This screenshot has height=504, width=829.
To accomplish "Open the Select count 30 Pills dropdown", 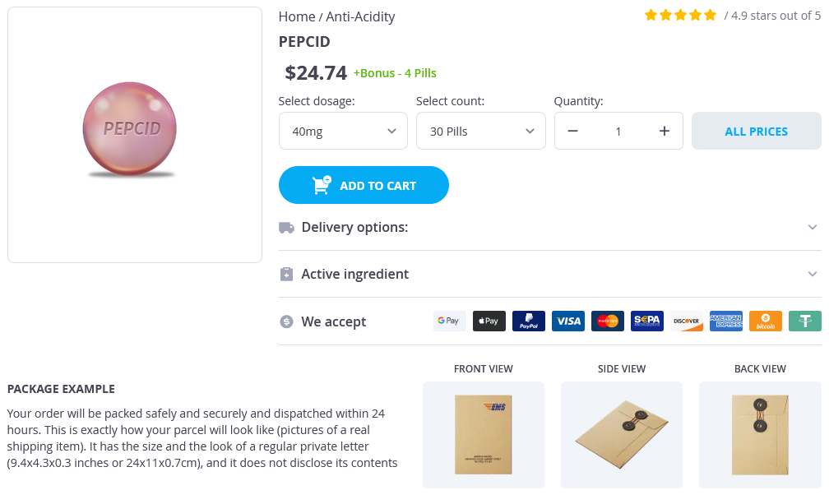I will coord(480,132).
